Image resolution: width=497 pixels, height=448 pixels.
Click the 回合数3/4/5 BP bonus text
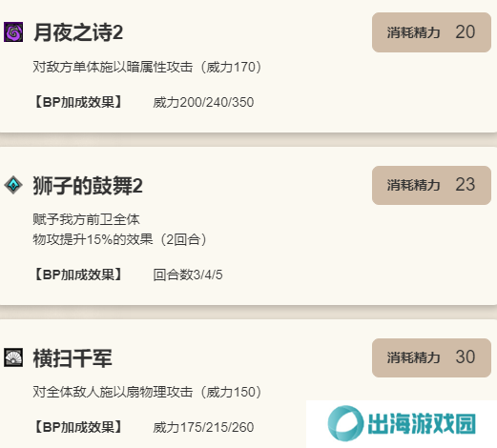pos(188,275)
